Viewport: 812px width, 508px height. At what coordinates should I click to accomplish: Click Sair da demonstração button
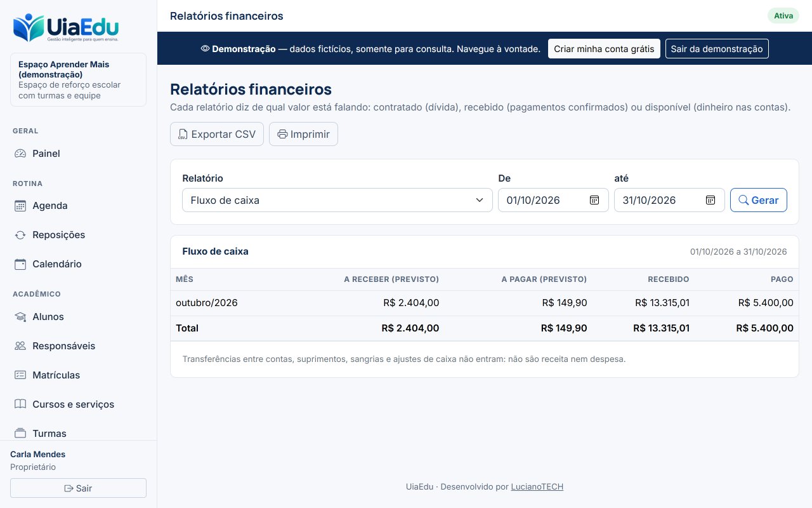pos(717,49)
